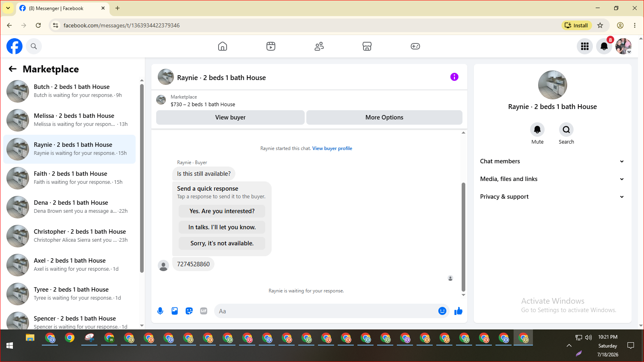644x362 pixels.
Task: Open the Spencer 2 beds 1 bath House chat
Action: (70, 319)
